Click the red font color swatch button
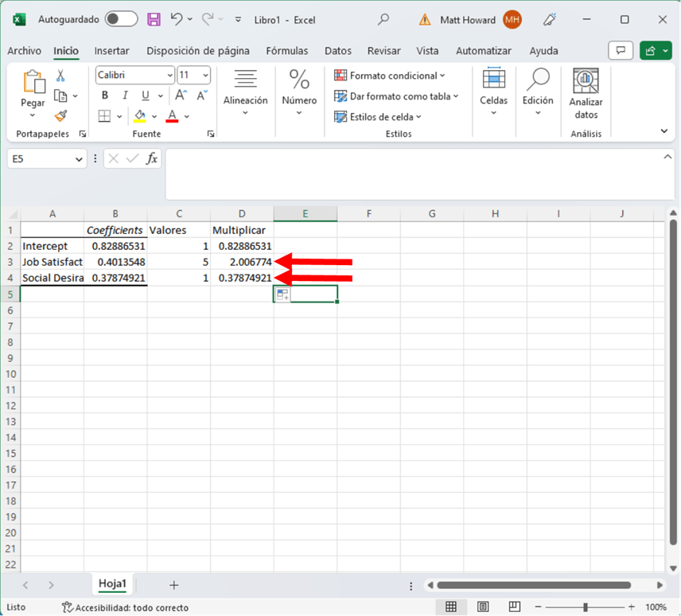 coord(172,116)
